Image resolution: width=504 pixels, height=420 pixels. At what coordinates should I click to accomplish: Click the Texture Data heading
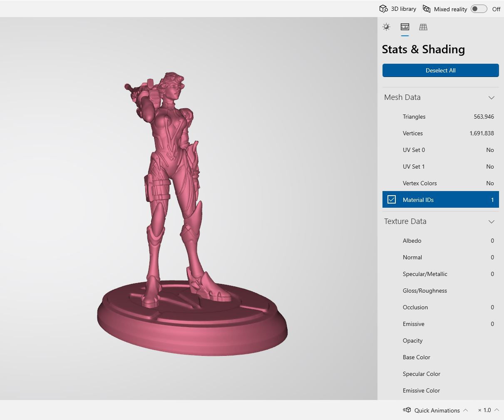405,221
